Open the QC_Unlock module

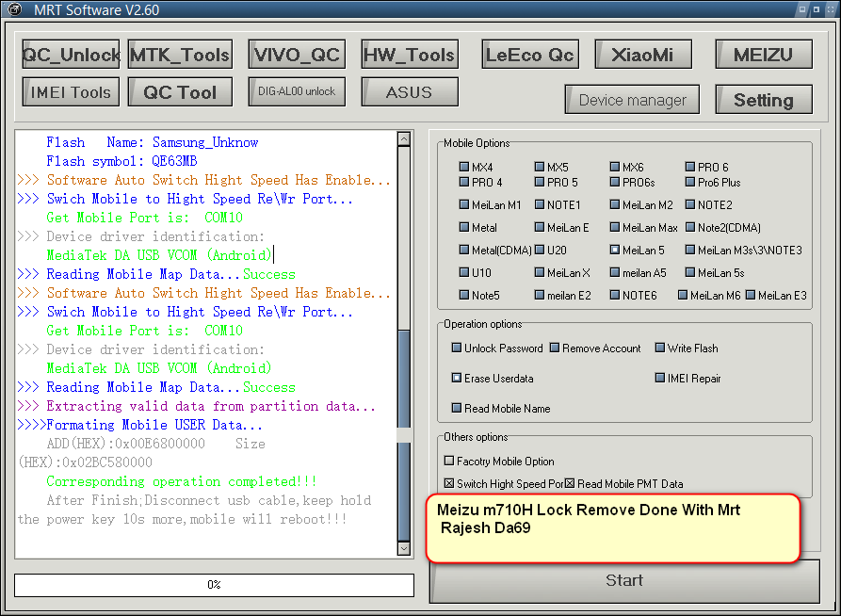point(71,55)
